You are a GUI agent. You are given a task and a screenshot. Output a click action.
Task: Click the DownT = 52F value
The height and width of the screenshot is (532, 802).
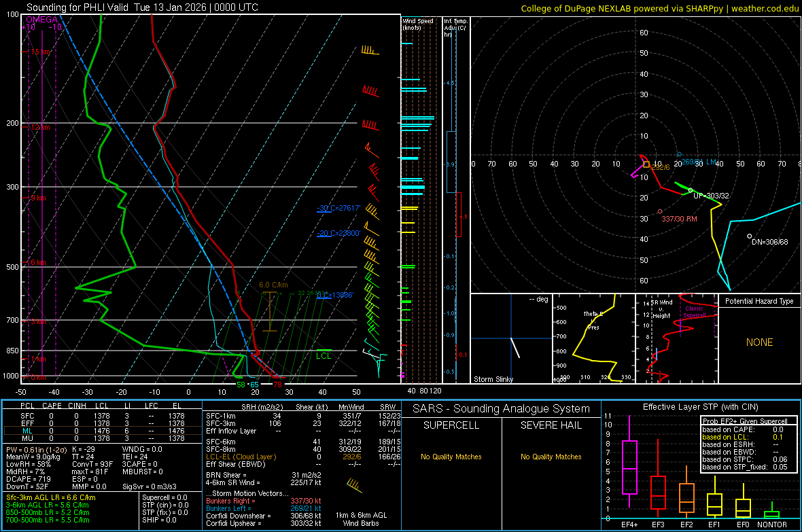(x=27, y=486)
